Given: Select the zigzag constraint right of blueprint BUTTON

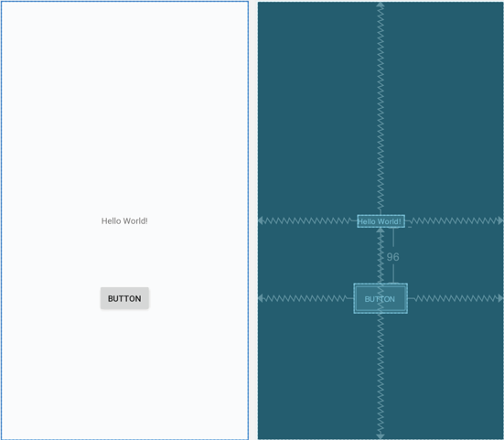Looking at the screenshot, I should (x=456, y=298).
